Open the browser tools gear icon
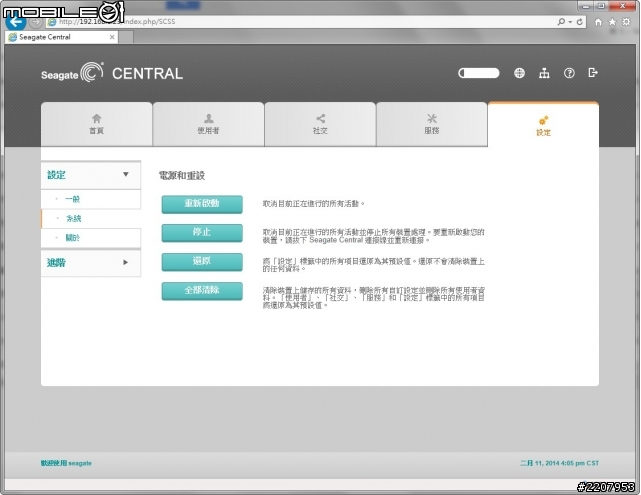The height and width of the screenshot is (495, 641). (x=626, y=22)
